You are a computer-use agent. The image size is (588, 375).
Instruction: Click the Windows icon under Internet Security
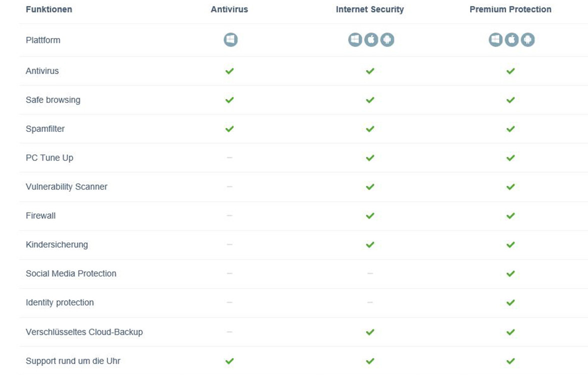pos(355,40)
